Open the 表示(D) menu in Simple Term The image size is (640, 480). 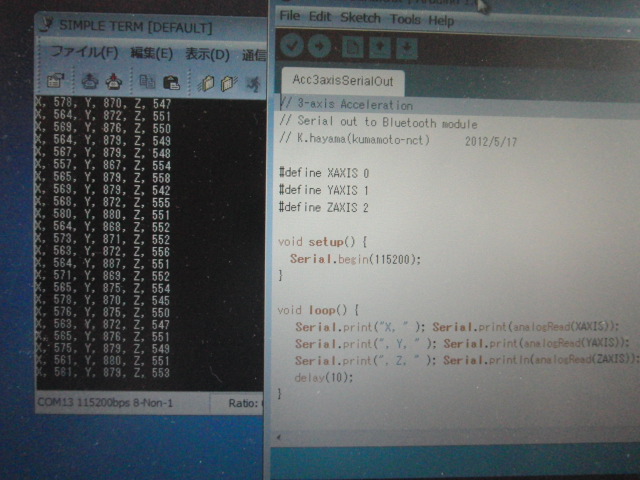coord(206,53)
